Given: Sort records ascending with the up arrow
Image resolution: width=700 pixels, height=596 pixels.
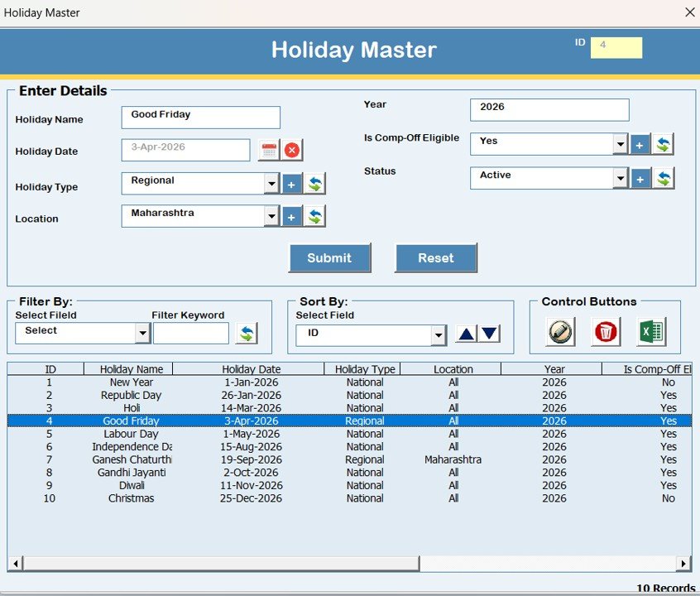Looking at the screenshot, I should click(x=467, y=333).
